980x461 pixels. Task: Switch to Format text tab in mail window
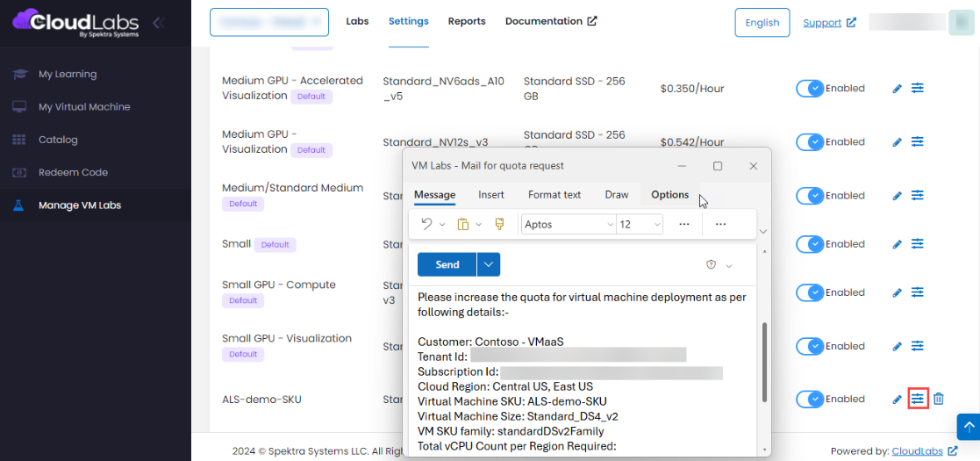pos(554,195)
